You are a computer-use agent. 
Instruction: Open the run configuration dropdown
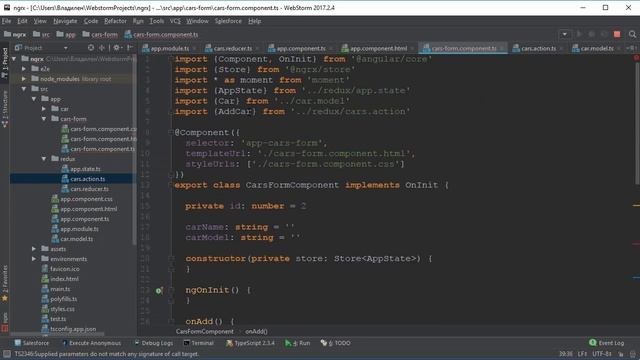click(564, 34)
